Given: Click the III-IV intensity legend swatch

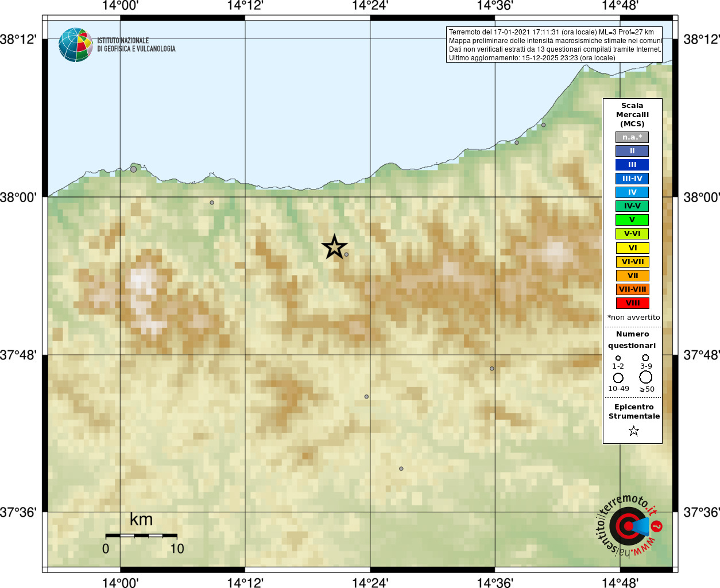Looking at the screenshot, I should click(x=632, y=179).
